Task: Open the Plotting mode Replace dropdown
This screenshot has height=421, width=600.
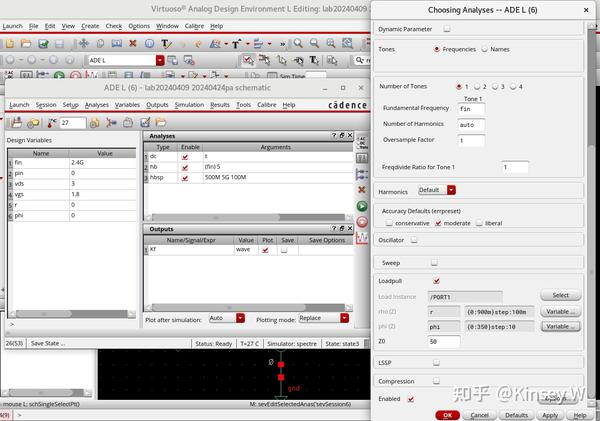Action: pyautogui.click(x=344, y=318)
